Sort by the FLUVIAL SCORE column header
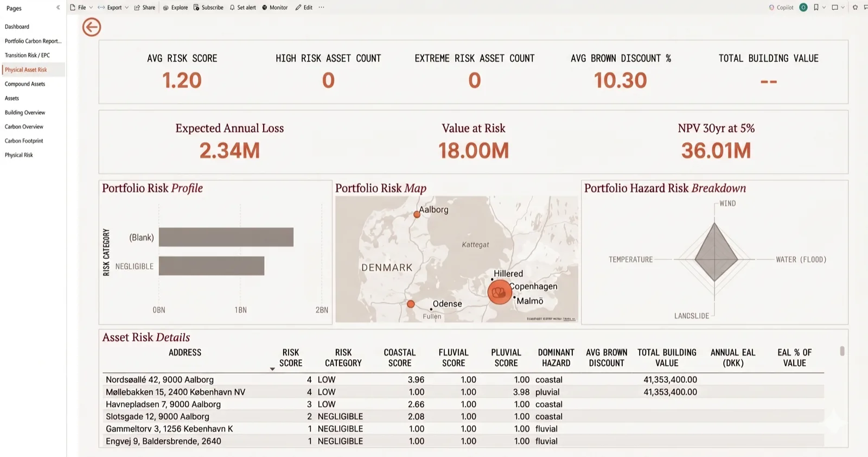 [x=454, y=358]
